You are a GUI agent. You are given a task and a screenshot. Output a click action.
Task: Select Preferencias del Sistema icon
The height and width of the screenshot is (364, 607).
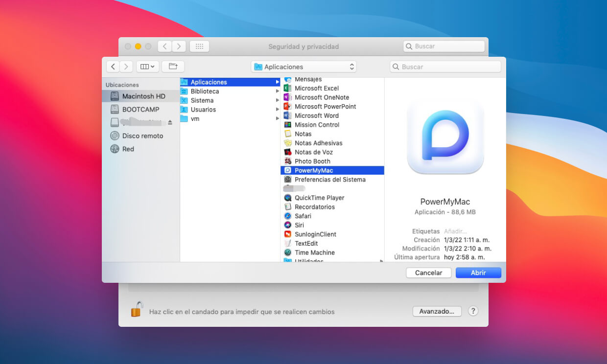point(288,180)
